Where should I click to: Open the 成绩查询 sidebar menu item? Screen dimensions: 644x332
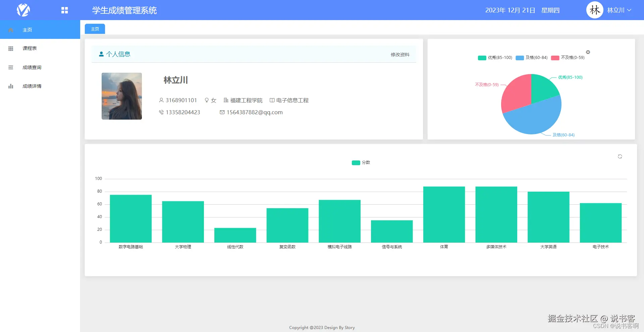point(40,67)
